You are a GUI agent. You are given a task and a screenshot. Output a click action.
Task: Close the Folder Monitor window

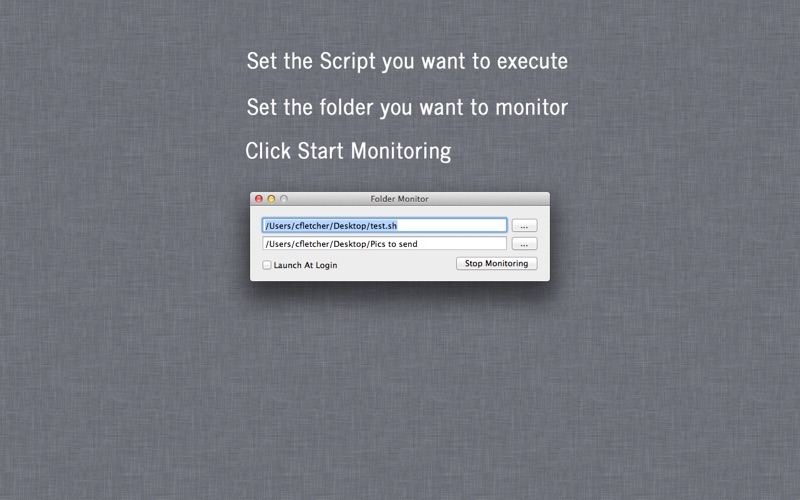point(259,199)
